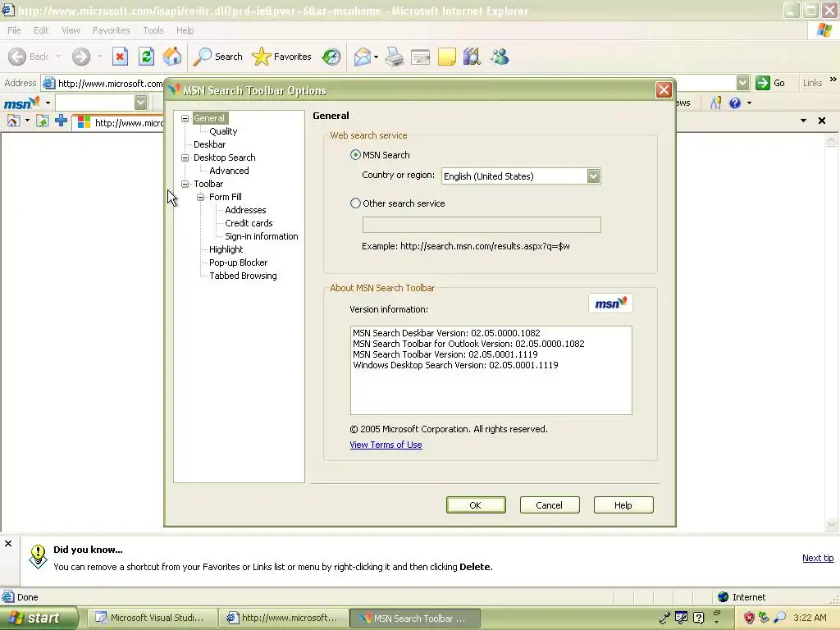Image resolution: width=840 pixels, height=630 pixels.
Task: Open the Search pane in IE toolbar
Action: click(x=217, y=57)
